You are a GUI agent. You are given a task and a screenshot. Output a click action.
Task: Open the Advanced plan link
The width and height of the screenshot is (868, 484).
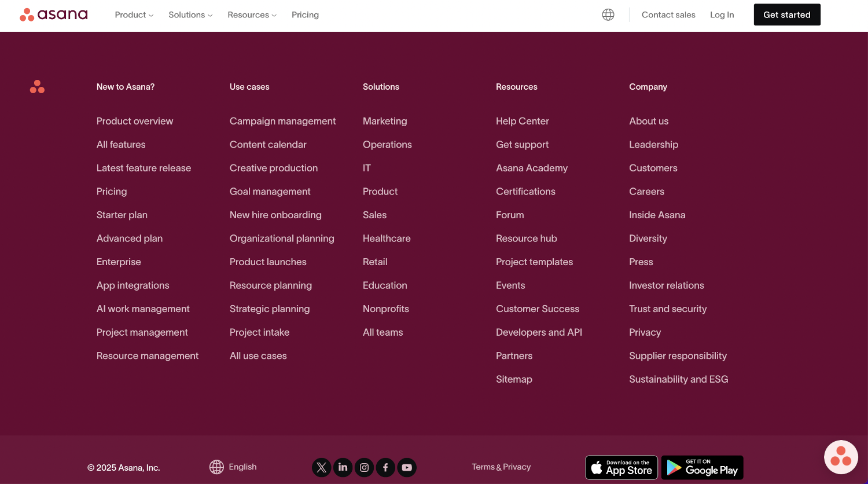click(x=130, y=239)
